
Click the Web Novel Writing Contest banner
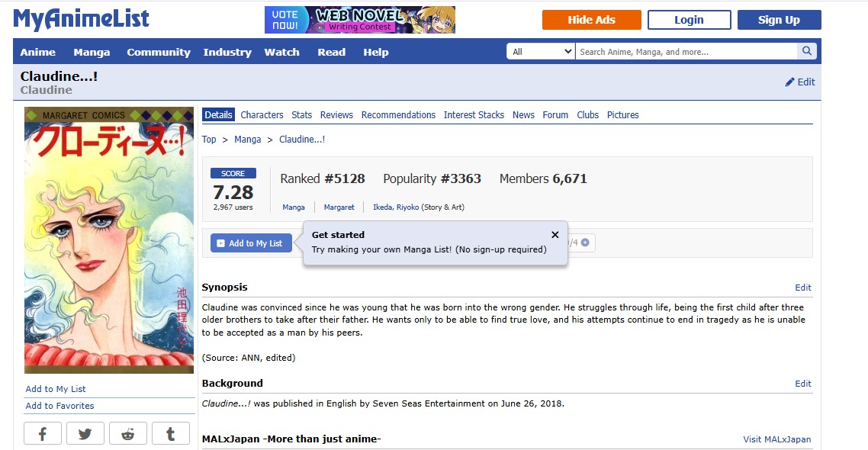(360, 20)
